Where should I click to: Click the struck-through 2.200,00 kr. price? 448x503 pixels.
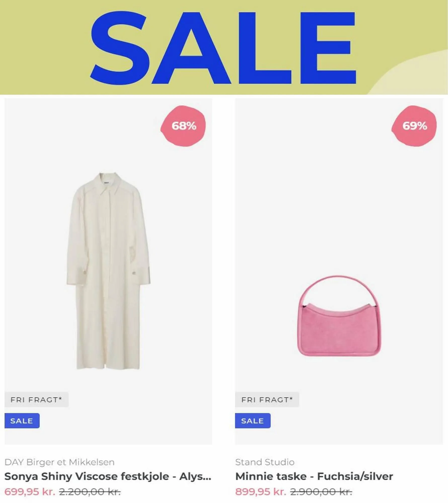point(90,492)
